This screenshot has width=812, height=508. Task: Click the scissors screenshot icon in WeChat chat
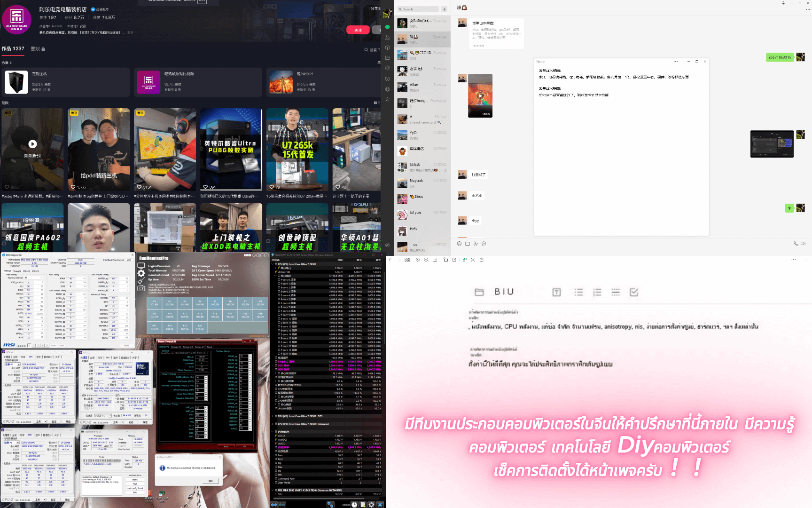point(476,244)
